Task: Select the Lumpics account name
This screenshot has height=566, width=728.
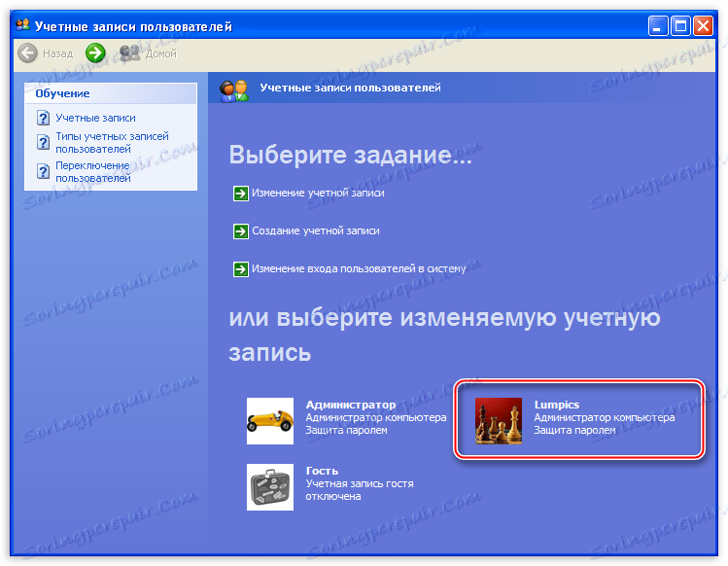Action: tap(557, 405)
